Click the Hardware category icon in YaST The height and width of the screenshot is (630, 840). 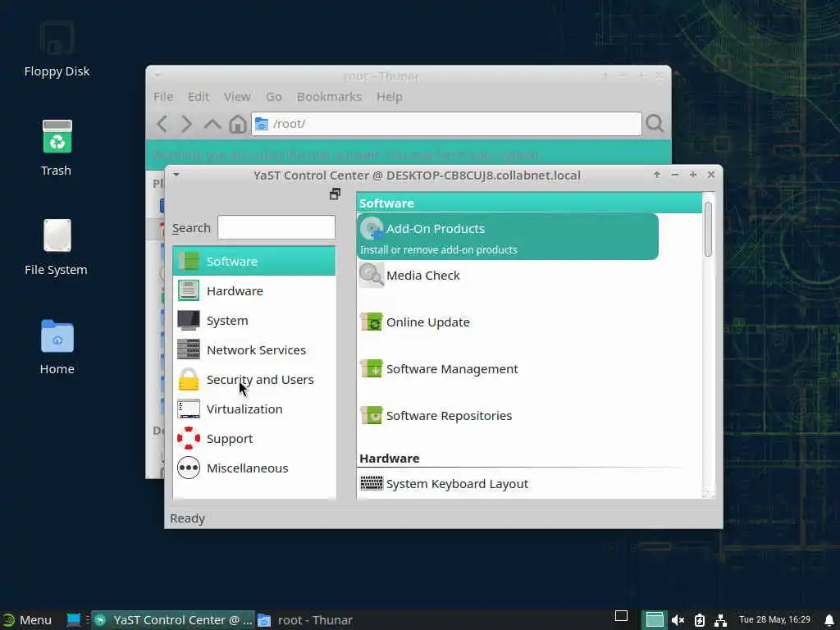(x=189, y=290)
